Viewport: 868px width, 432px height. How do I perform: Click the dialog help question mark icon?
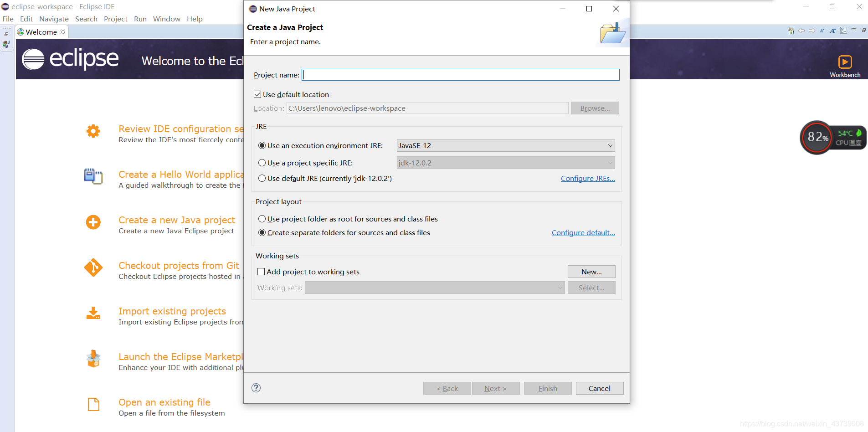tap(256, 388)
